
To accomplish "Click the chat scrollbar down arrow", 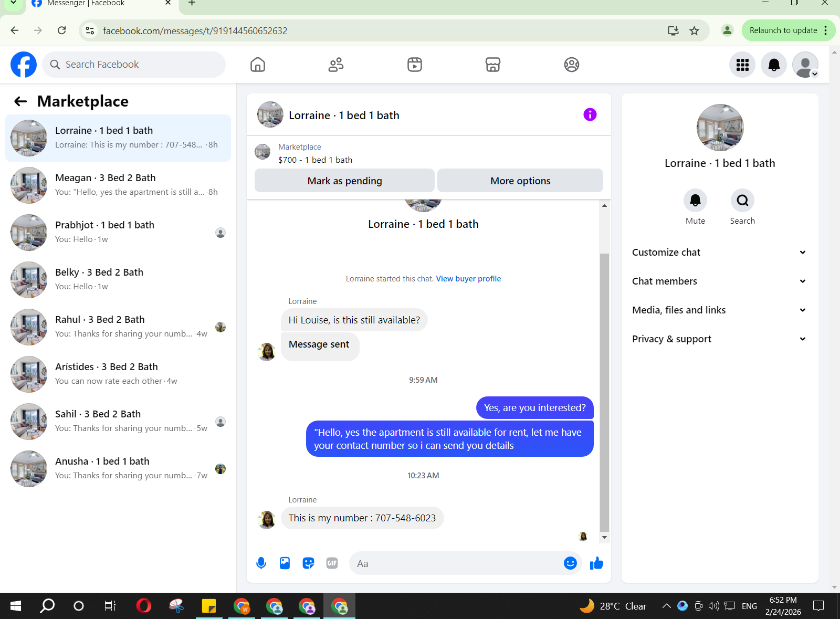I will (604, 537).
